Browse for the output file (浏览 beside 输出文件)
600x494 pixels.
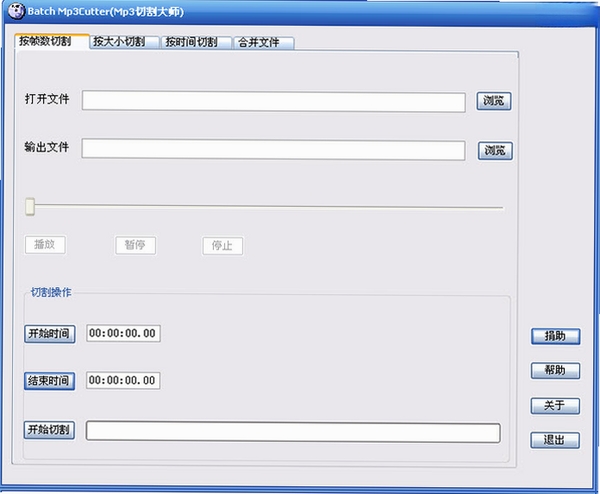click(x=495, y=150)
